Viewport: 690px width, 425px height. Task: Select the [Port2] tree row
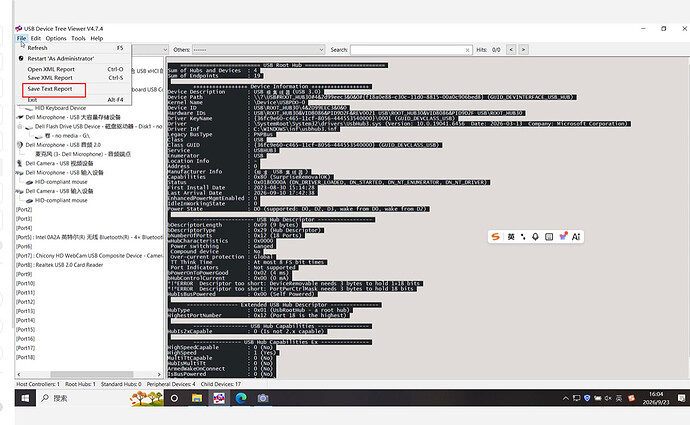(24, 209)
